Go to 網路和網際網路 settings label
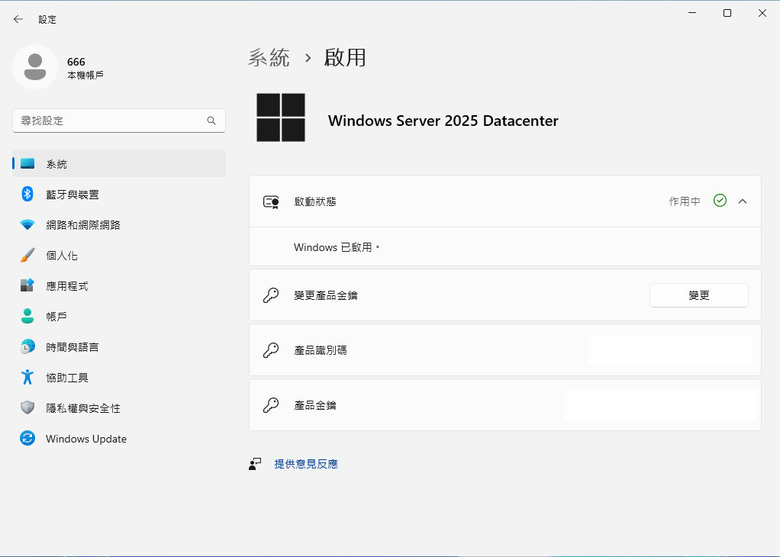780x557 pixels. [83, 225]
